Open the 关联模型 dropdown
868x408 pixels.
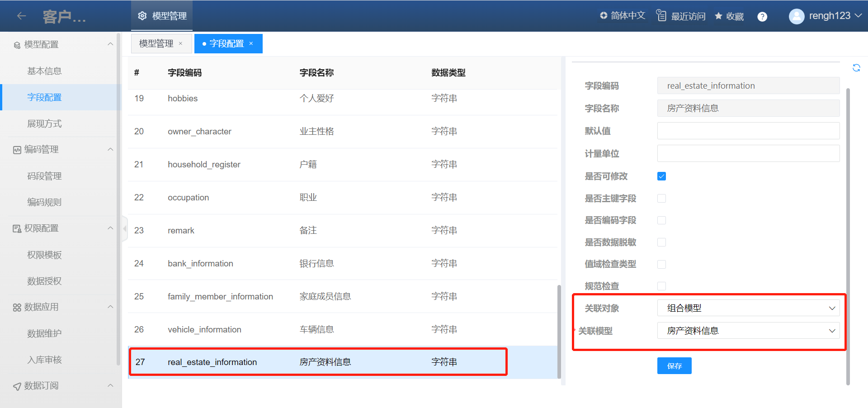tap(748, 331)
